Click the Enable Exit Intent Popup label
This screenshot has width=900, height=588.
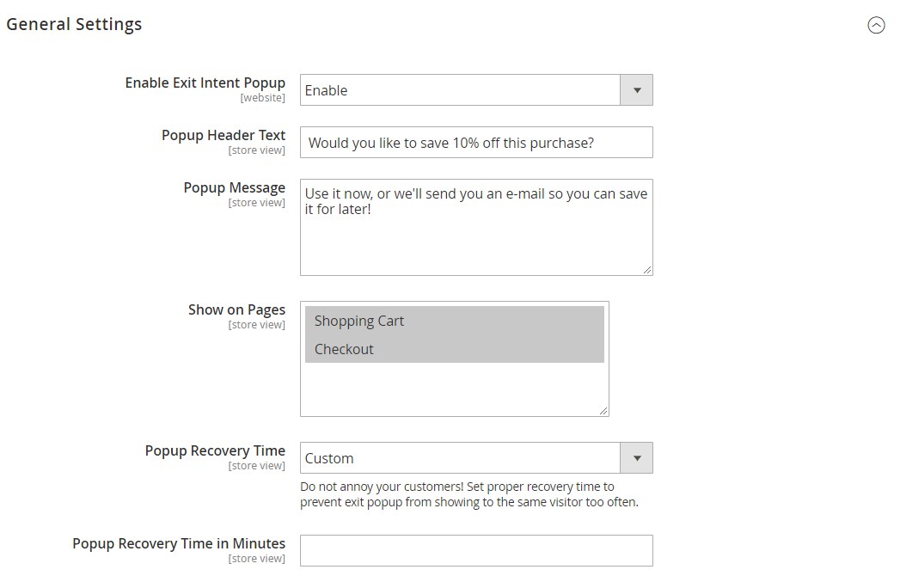coord(205,83)
